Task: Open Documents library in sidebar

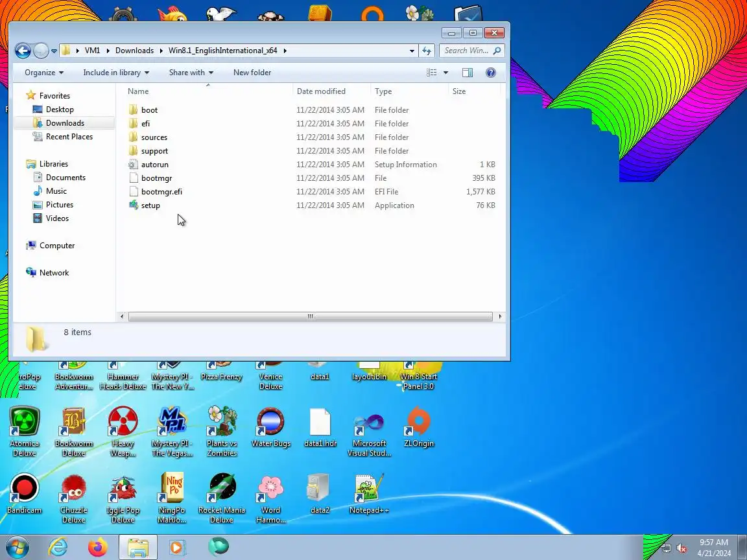Action: pyautogui.click(x=65, y=178)
